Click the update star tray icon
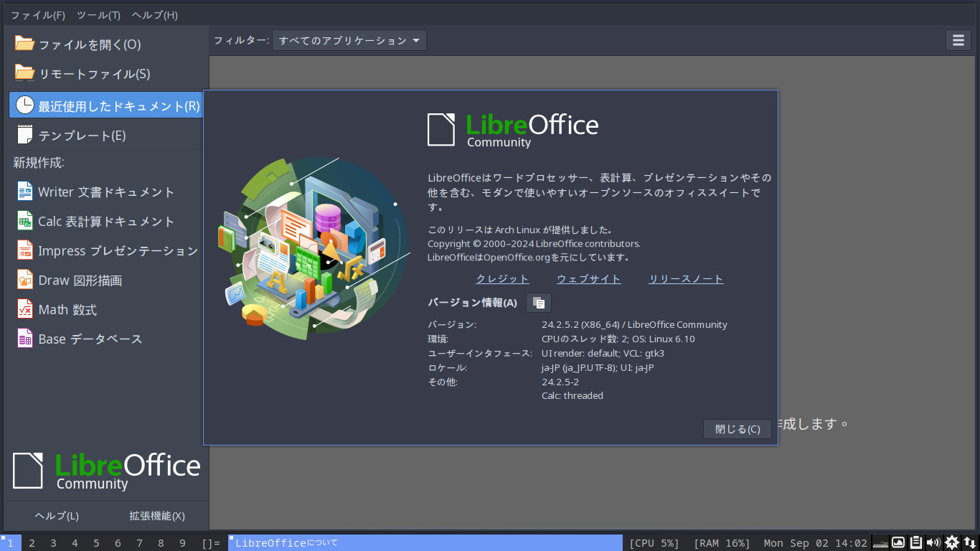Viewport: 980px width, 551px height. pyautogui.click(x=952, y=542)
